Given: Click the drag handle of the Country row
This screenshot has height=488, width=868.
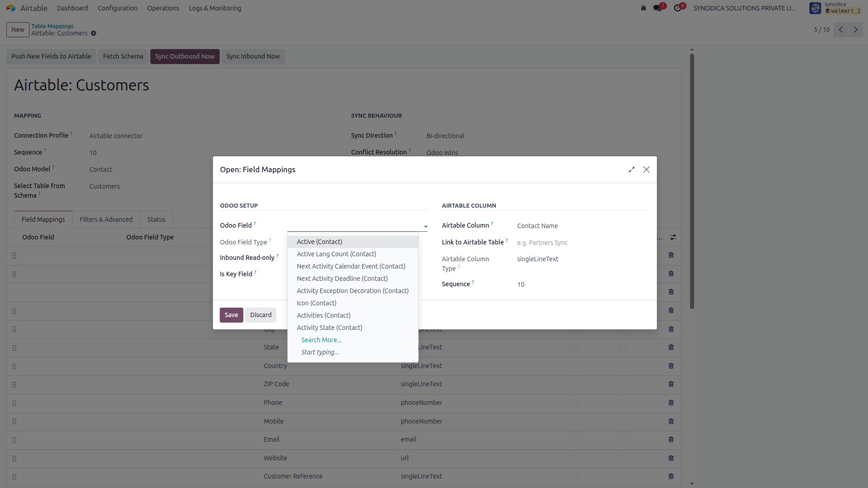Looking at the screenshot, I should pos(15,366).
